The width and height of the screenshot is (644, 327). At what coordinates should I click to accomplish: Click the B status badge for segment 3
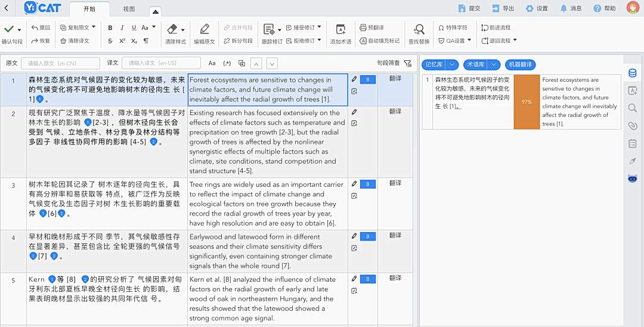pyautogui.click(x=367, y=184)
